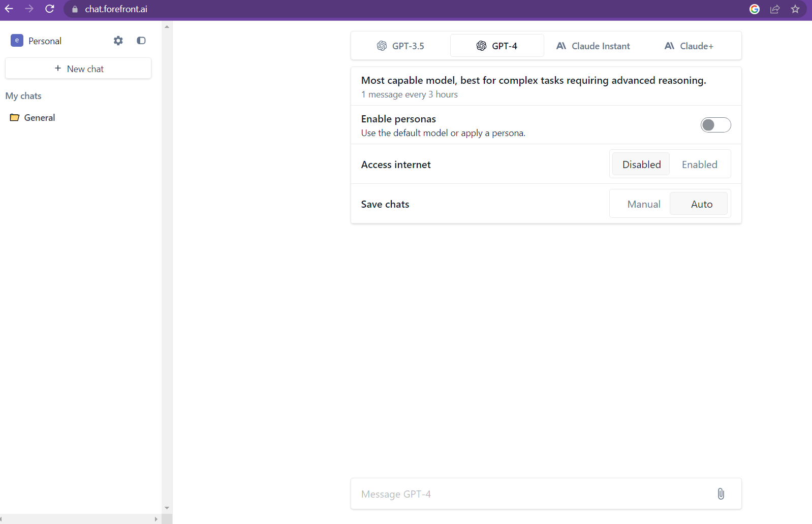Click the '1 message every 3 hours' text
Image resolution: width=812 pixels, height=524 pixels.
coord(409,94)
